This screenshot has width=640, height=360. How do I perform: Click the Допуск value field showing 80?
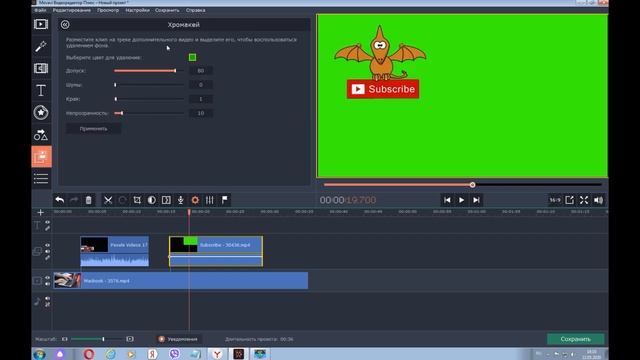[x=200, y=71]
